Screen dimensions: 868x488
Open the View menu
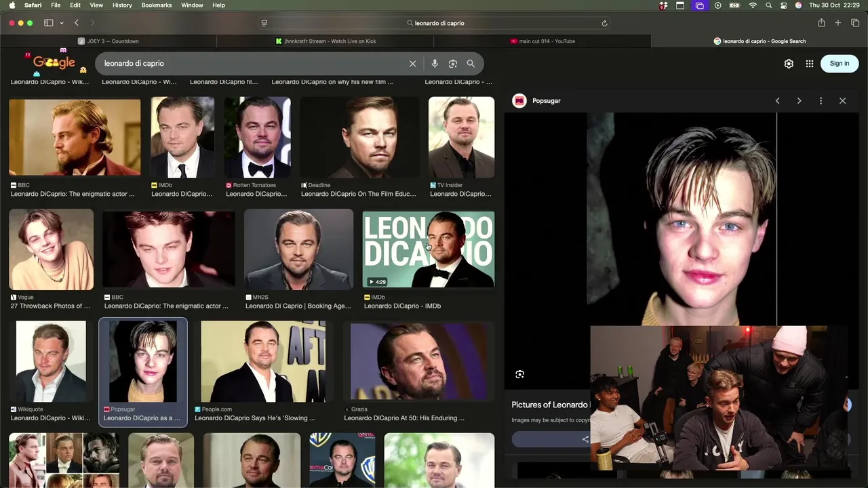[x=96, y=5]
